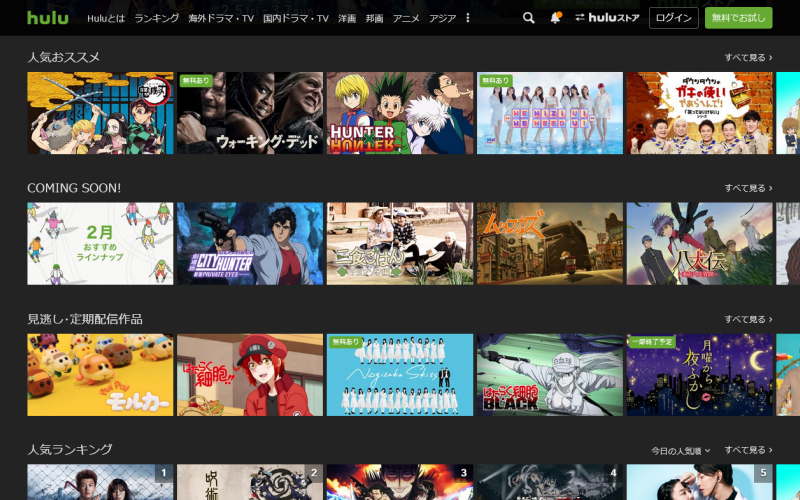Open the 邦画 menu item
800x500 pixels.
tap(374, 18)
